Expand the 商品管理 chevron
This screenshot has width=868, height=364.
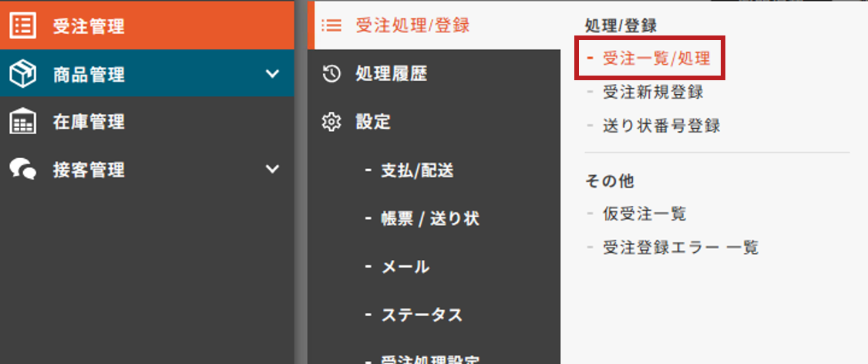[x=272, y=74]
